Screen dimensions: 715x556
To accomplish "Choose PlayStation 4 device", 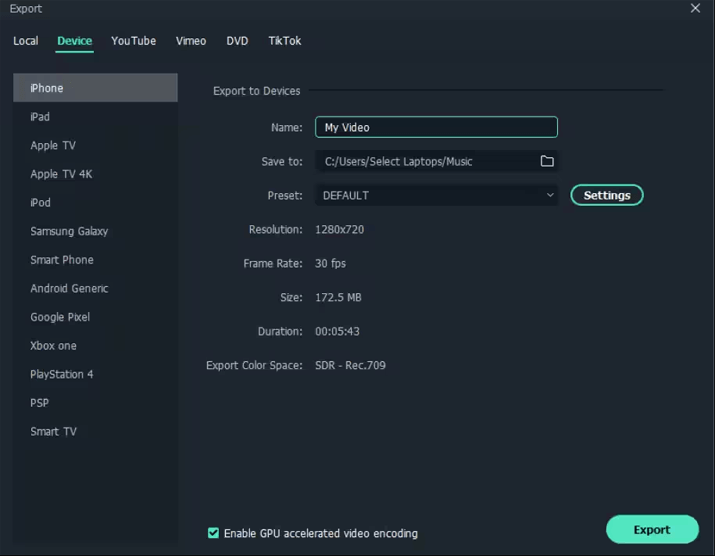I will [x=95, y=374].
